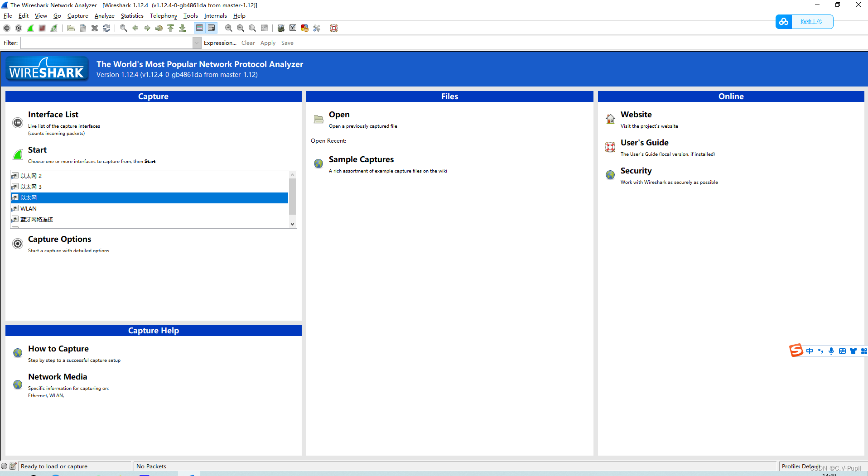Click the Profile: Default status entry
Image resolution: width=868 pixels, height=476 pixels.
pos(801,466)
